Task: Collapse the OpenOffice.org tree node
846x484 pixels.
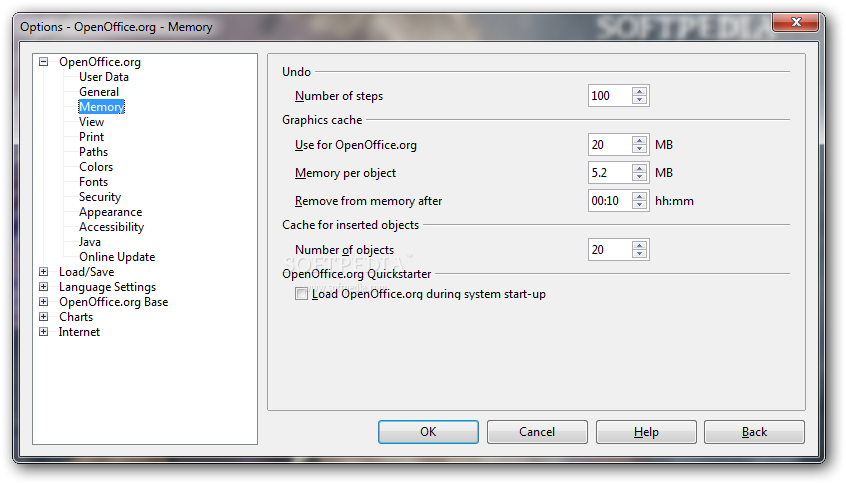Action: click(x=44, y=62)
